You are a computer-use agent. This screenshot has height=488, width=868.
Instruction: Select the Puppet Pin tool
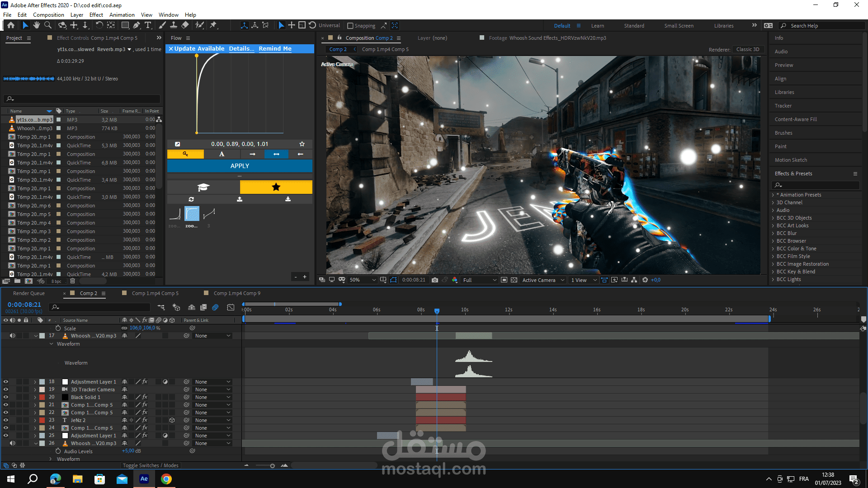(213, 25)
